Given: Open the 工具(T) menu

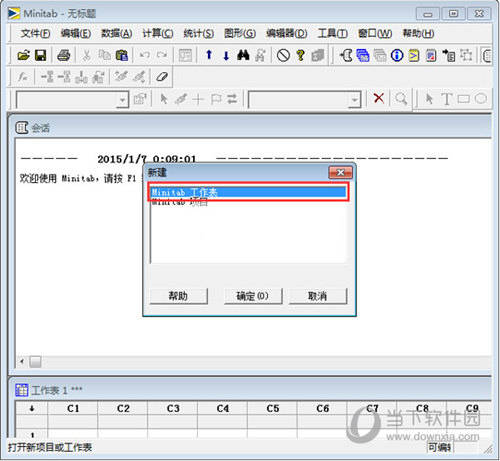Looking at the screenshot, I should point(333,33).
